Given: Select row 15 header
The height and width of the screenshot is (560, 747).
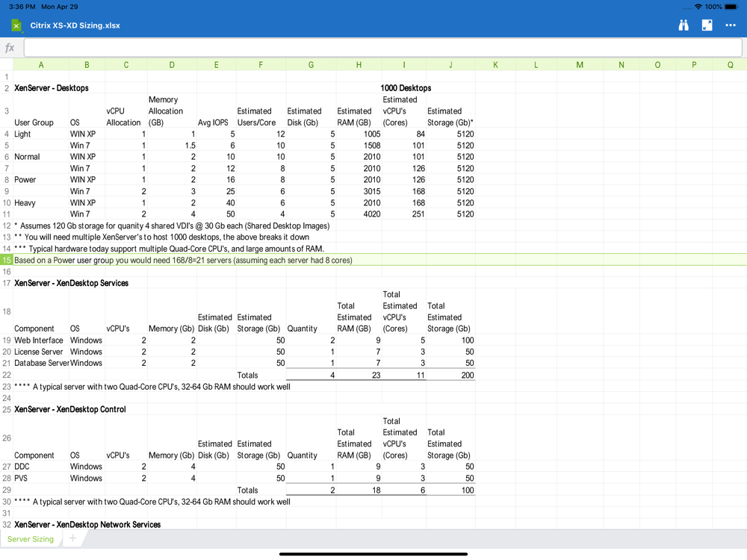Looking at the screenshot, I should tap(7, 260).
